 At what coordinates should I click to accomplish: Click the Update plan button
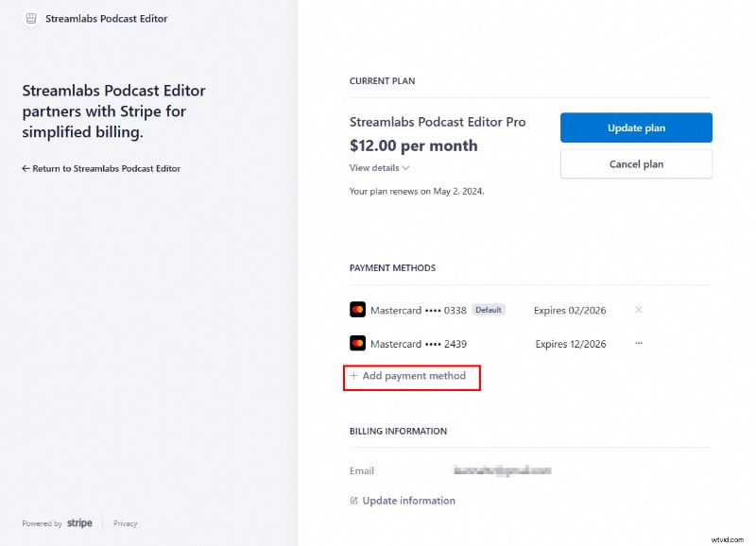(636, 128)
